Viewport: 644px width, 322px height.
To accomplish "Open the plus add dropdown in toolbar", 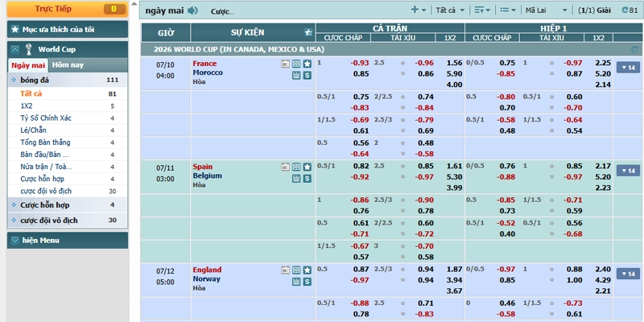I will [x=419, y=10].
